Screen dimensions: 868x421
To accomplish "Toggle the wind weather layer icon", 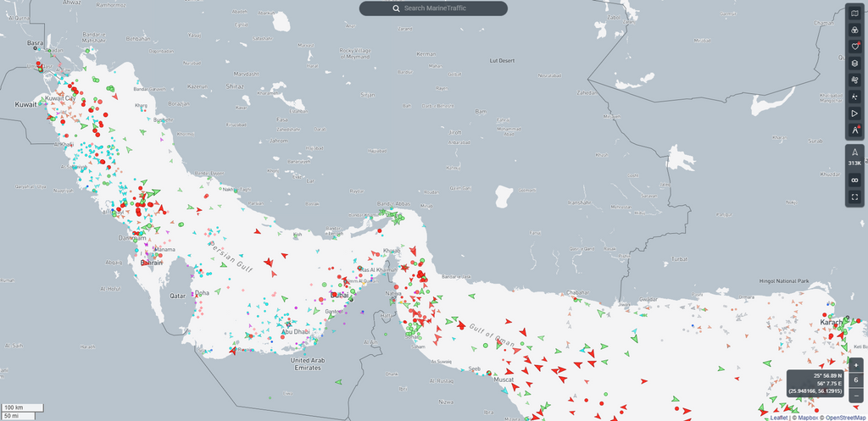I will pyautogui.click(x=854, y=80).
